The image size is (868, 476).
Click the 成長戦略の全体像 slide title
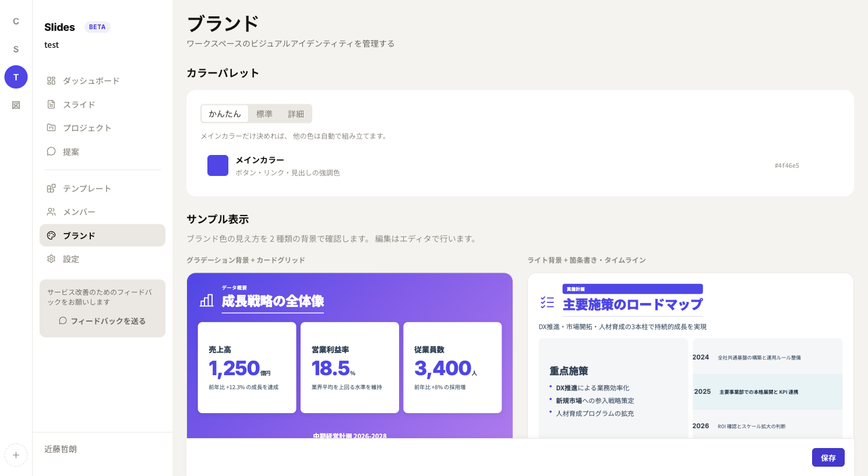click(x=273, y=301)
